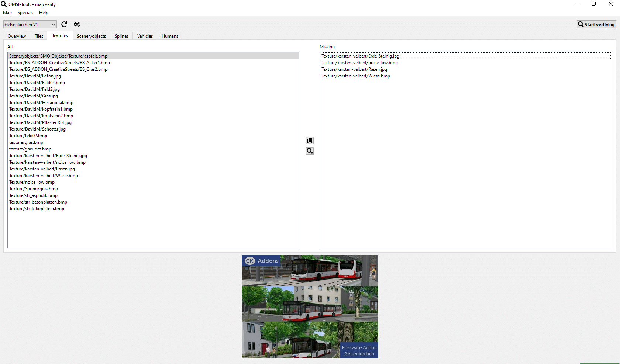This screenshot has width=620, height=364.
Task: Switch to the Splines tab
Action: tap(121, 36)
